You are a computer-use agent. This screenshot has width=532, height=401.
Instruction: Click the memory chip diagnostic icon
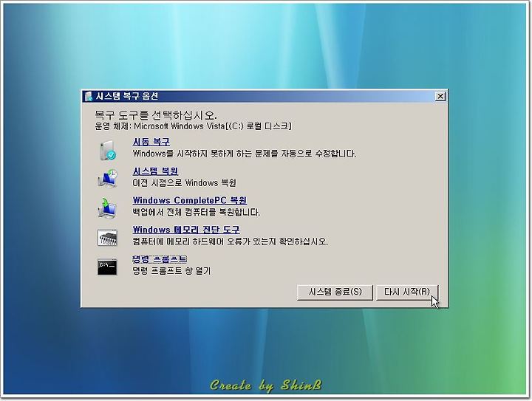(107, 237)
